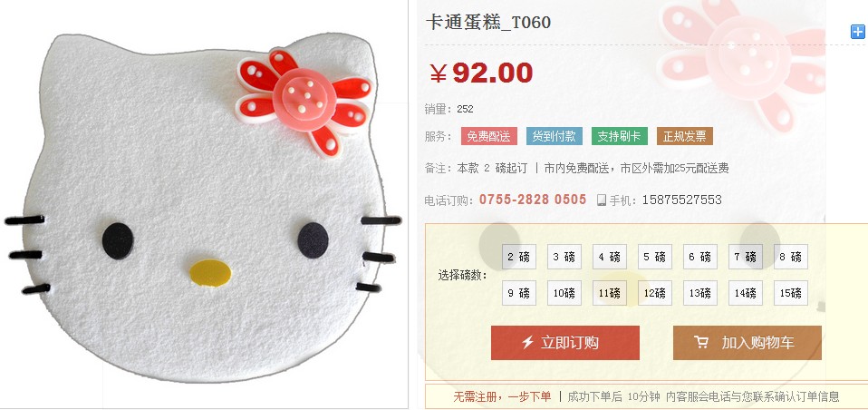Screen dimensions: 868x410
Task: Click the 免费配送 service tag
Action: (x=488, y=136)
